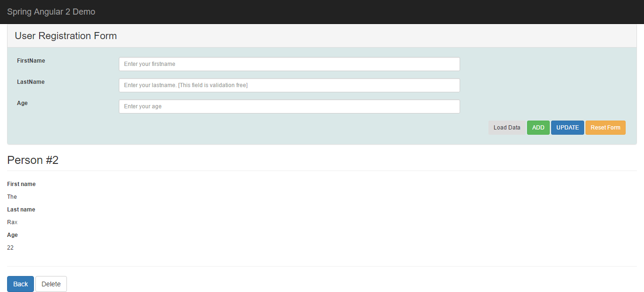Click the age input field
644x292 pixels.
coord(289,106)
